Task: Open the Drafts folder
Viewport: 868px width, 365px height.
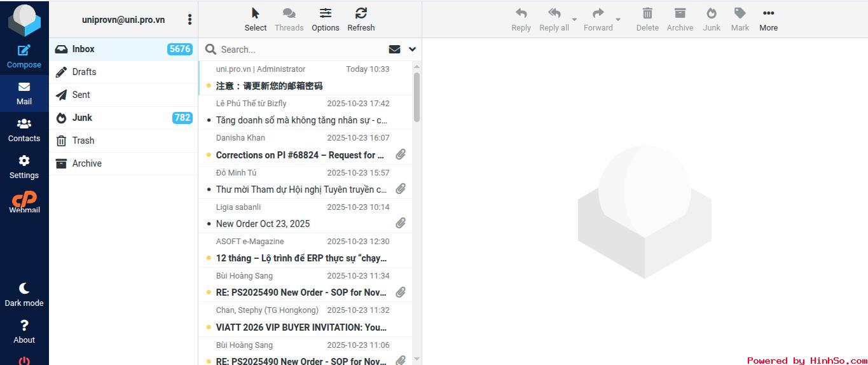Action: tap(84, 72)
